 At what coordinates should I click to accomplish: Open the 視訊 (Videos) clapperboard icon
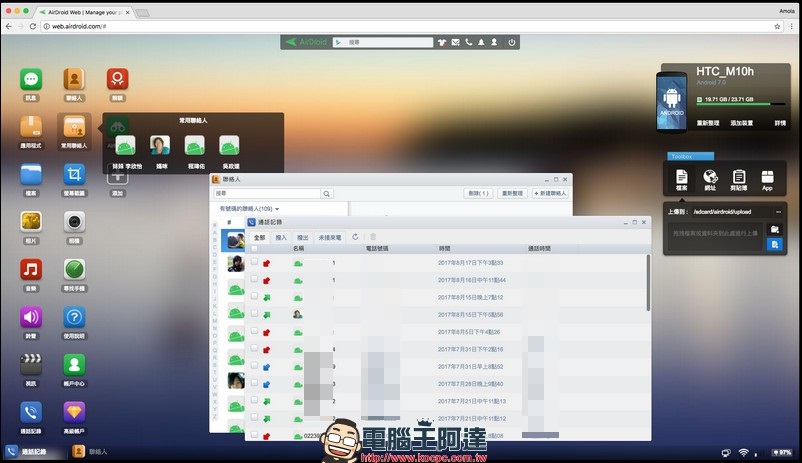[x=31, y=365]
